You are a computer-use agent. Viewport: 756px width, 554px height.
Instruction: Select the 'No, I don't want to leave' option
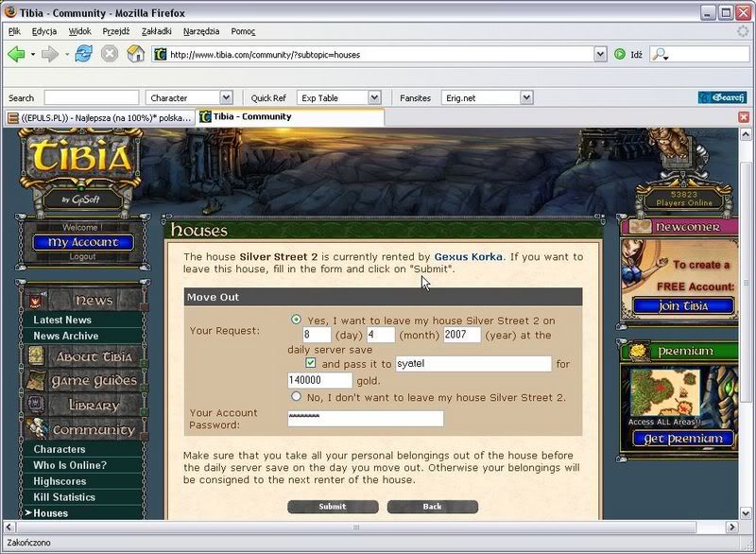point(296,397)
